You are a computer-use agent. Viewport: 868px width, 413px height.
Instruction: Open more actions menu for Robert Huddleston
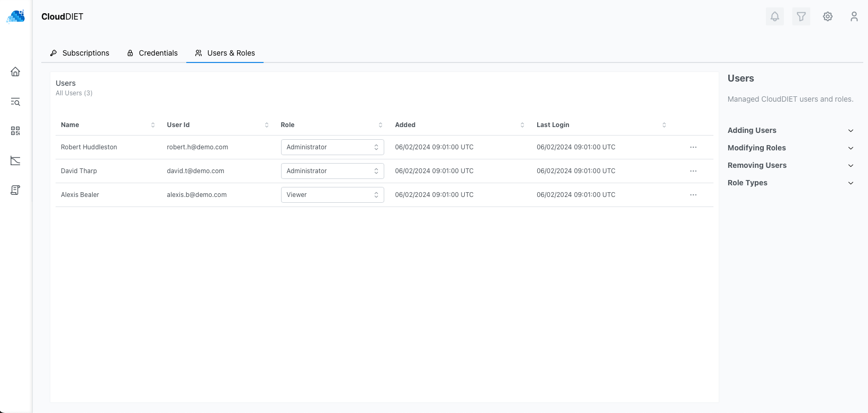click(x=693, y=147)
